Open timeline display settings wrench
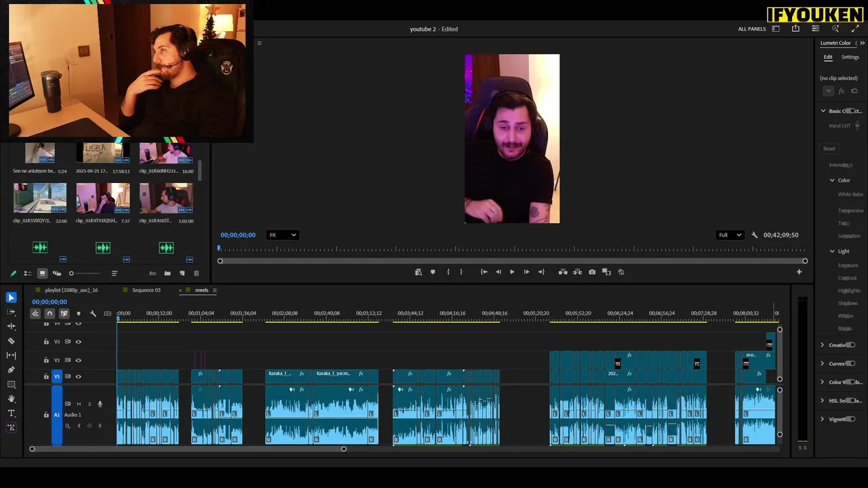The height and width of the screenshot is (488, 868). (93, 314)
